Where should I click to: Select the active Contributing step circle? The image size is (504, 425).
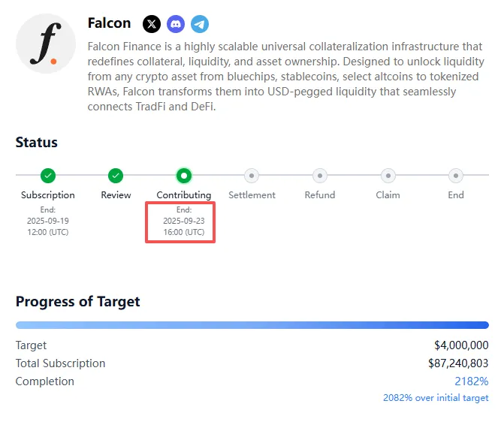pos(184,176)
